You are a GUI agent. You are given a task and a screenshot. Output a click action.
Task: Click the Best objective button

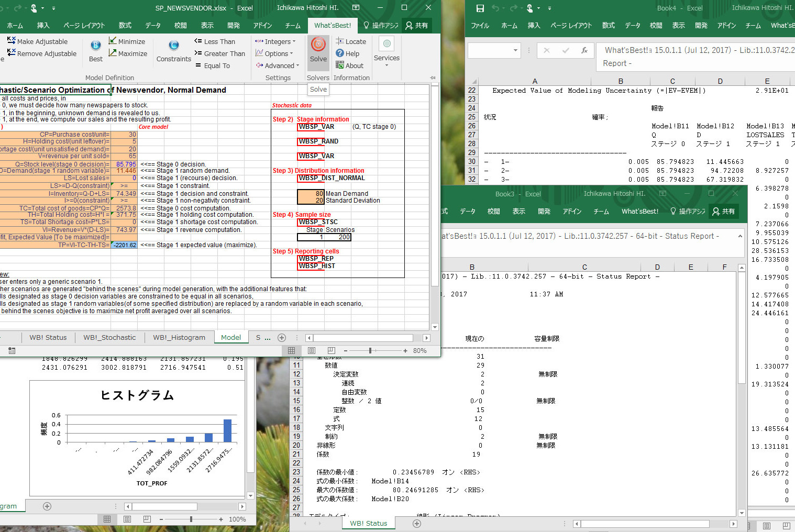point(96,51)
